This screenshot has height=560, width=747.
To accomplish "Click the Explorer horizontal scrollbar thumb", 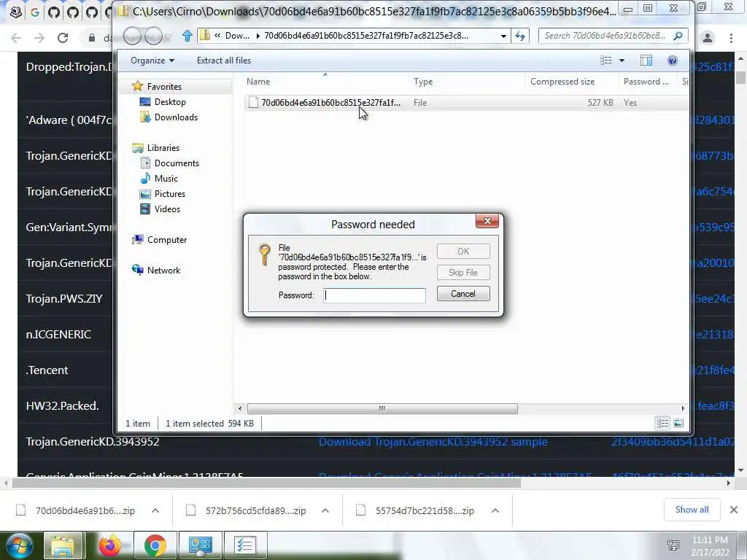I will (x=382, y=408).
